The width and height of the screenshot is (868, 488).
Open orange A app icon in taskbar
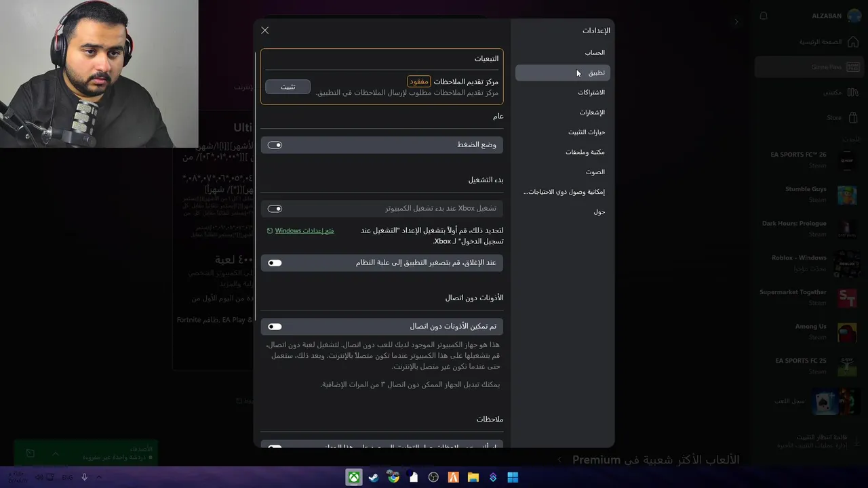[453, 477]
